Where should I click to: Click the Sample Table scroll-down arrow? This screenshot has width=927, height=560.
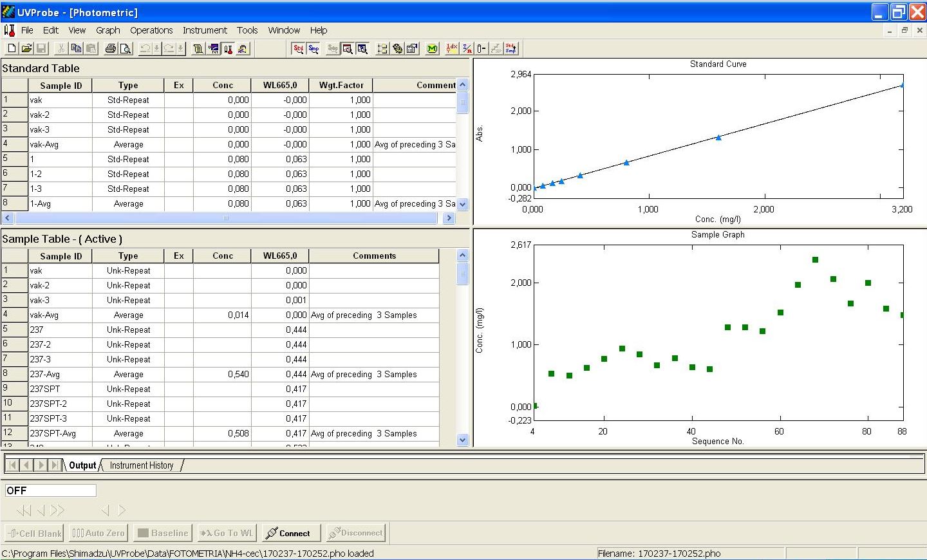[x=462, y=440]
